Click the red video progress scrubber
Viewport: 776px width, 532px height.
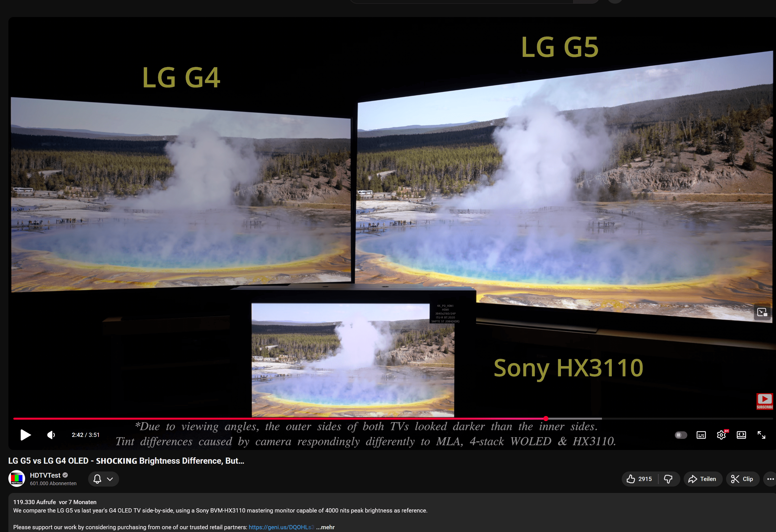pyautogui.click(x=546, y=418)
